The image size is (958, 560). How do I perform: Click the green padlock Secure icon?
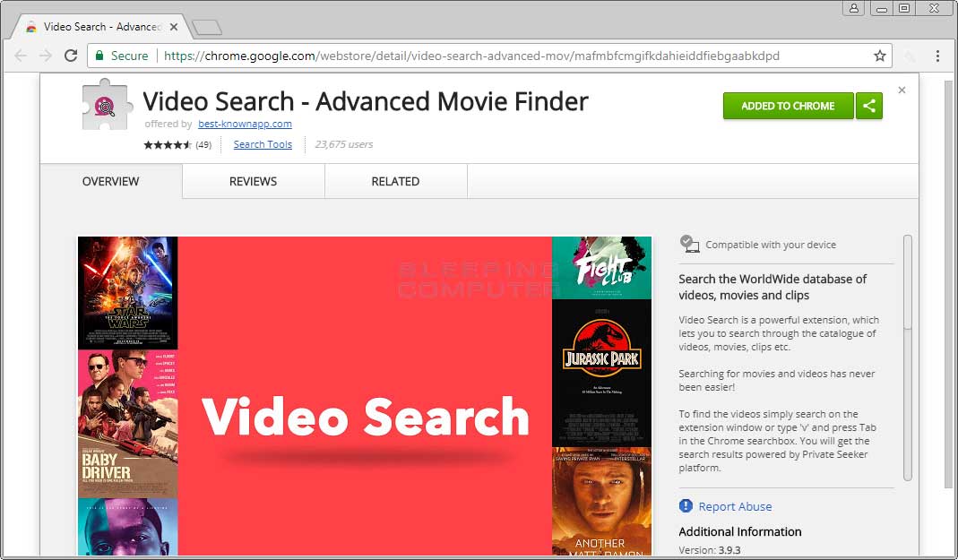[99, 56]
